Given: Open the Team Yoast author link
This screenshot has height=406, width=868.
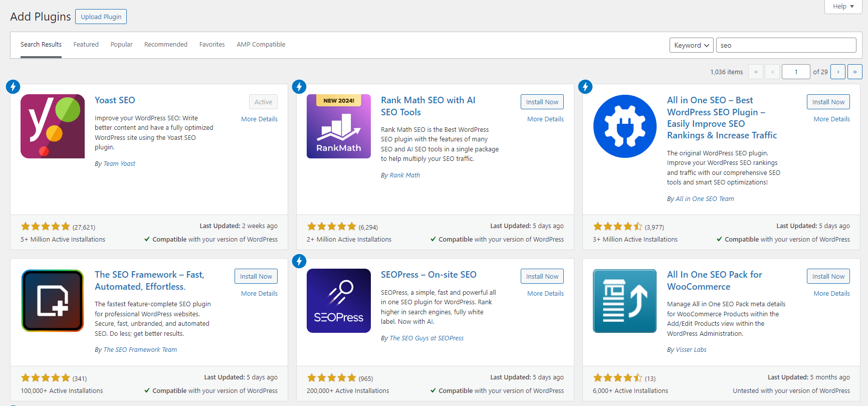Looking at the screenshot, I should click(119, 164).
